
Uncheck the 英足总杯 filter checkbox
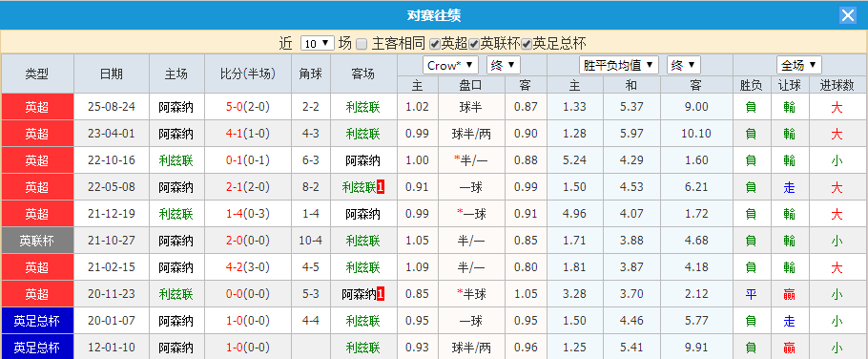[x=527, y=44]
